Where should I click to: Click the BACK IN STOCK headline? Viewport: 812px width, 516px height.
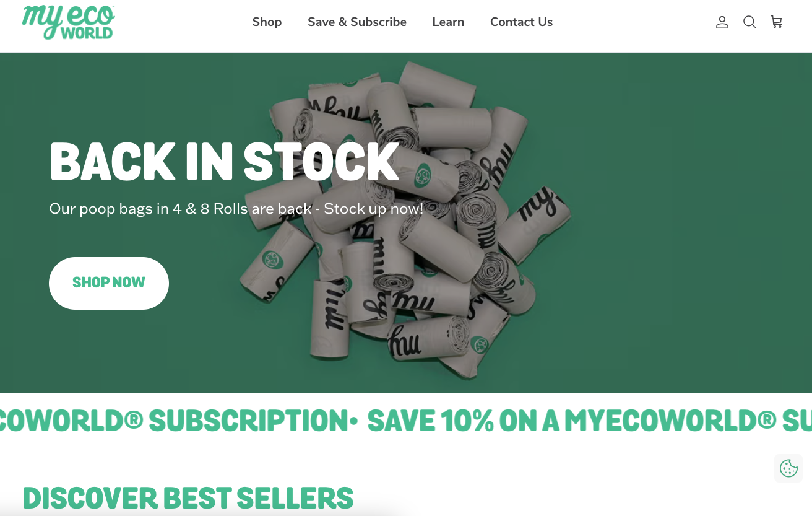[224, 162]
